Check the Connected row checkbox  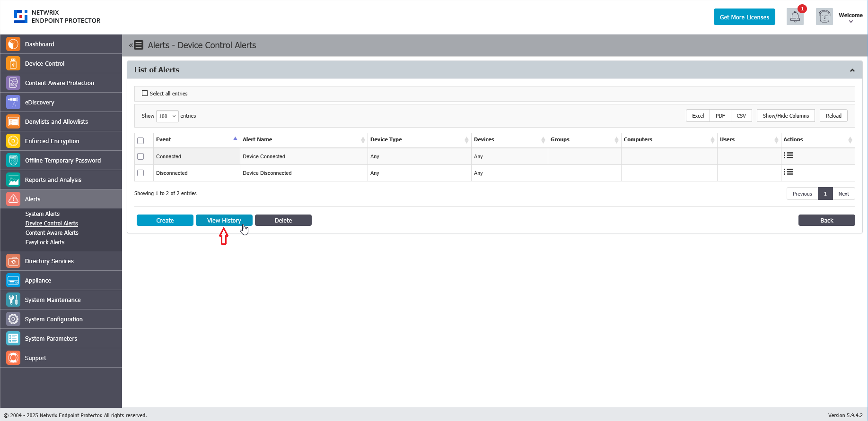(x=140, y=156)
